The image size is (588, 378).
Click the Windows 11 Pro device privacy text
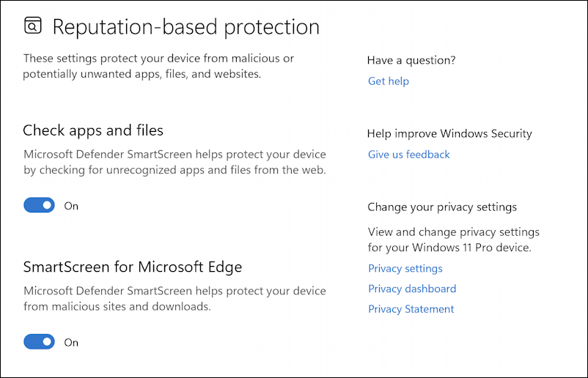coord(453,240)
